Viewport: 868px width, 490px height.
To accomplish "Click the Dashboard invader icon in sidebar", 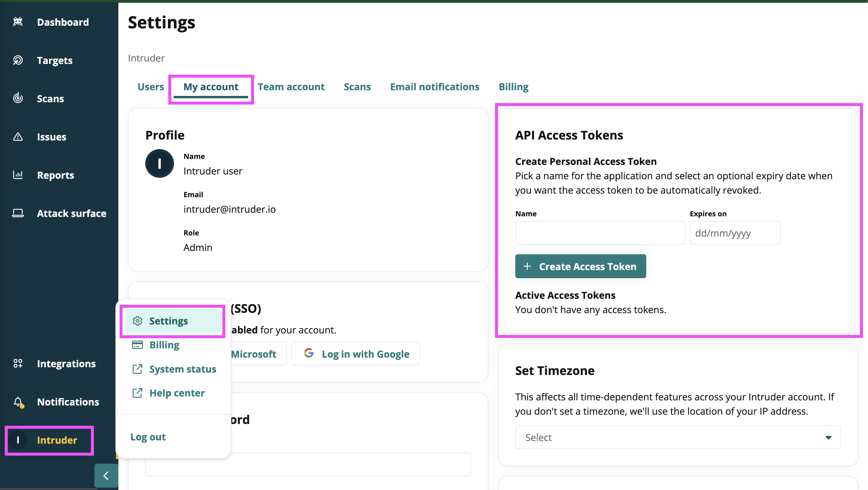I will pos(18,22).
